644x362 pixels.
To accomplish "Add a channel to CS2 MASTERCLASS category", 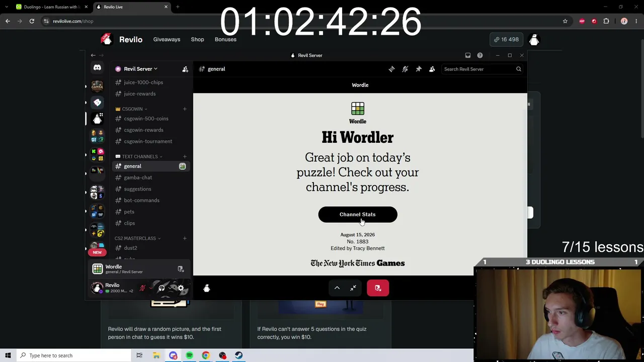I will click(185, 238).
